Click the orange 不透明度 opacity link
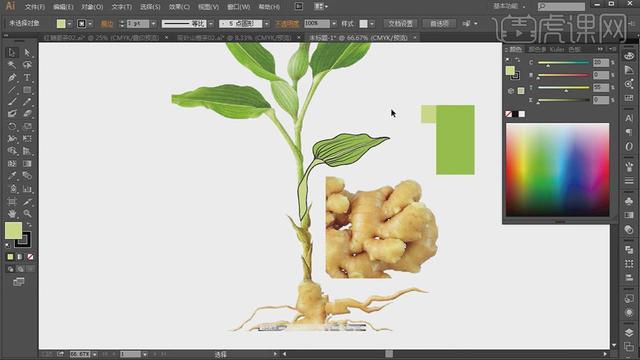The image size is (640, 360). pos(287,24)
